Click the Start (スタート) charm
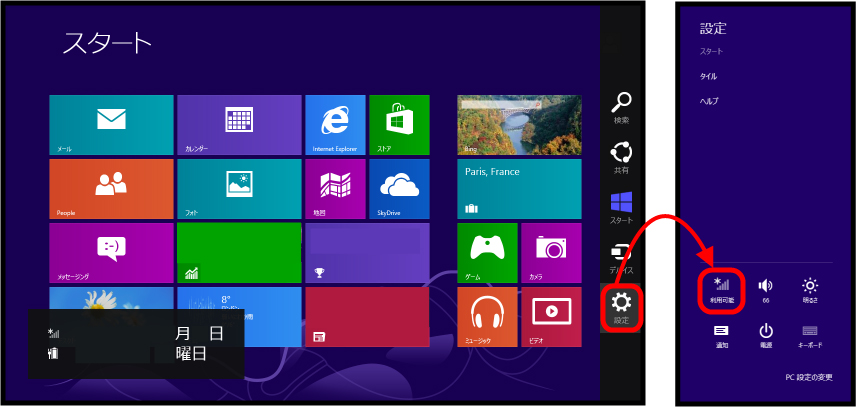The width and height of the screenshot is (856, 407). click(x=621, y=206)
